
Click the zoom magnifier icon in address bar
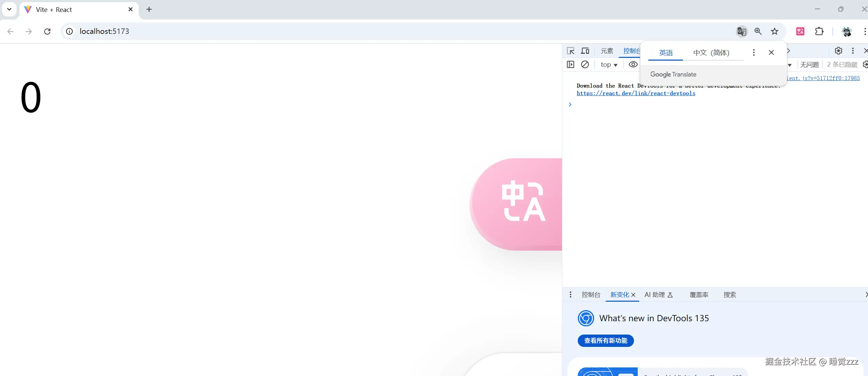(x=758, y=32)
